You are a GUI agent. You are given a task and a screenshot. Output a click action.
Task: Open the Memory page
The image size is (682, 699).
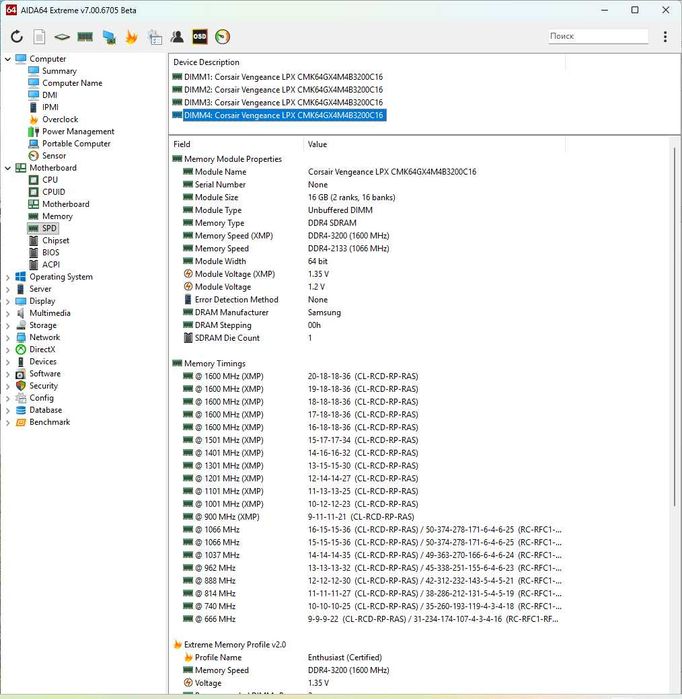pos(57,216)
